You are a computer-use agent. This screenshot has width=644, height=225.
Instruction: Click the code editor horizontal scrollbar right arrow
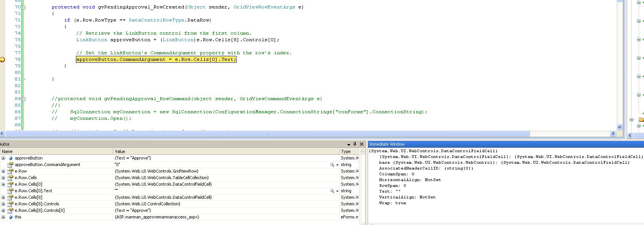(x=613, y=134)
